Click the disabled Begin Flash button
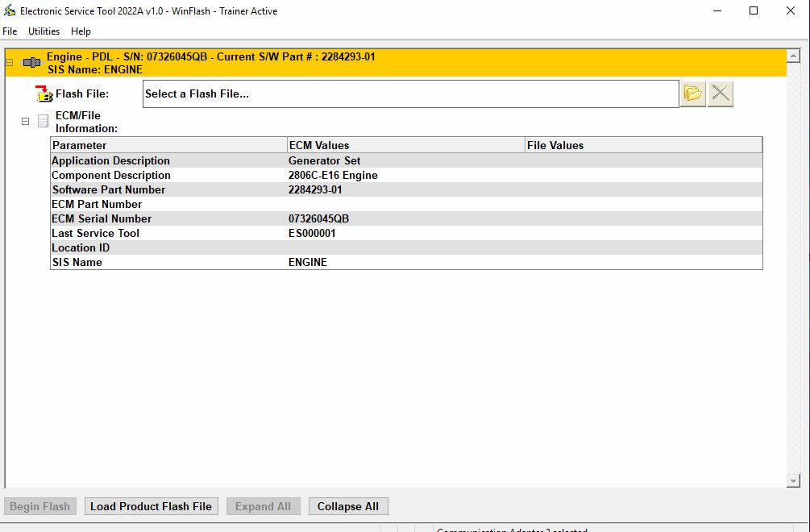The width and height of the screenshot is (810, 532). (x=39, y=506)
